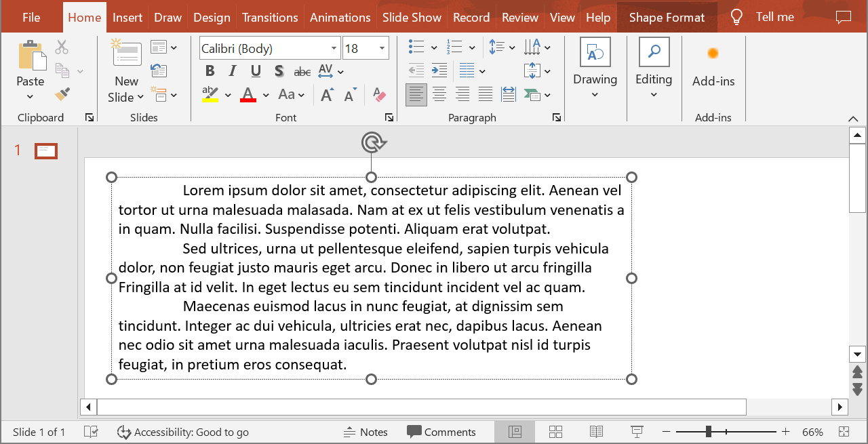Justify the paragraph text
This screenshot has height=444, width=868.
485,94
